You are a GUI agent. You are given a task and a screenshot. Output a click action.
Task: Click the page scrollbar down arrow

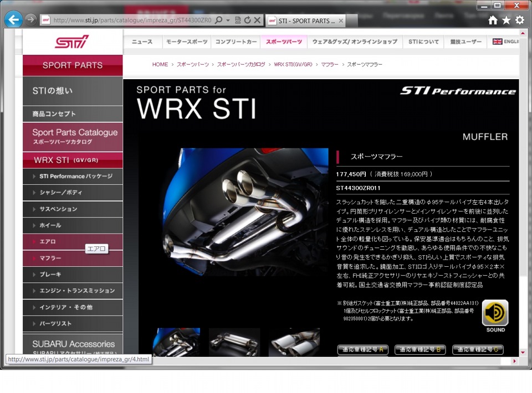point(521,351)
